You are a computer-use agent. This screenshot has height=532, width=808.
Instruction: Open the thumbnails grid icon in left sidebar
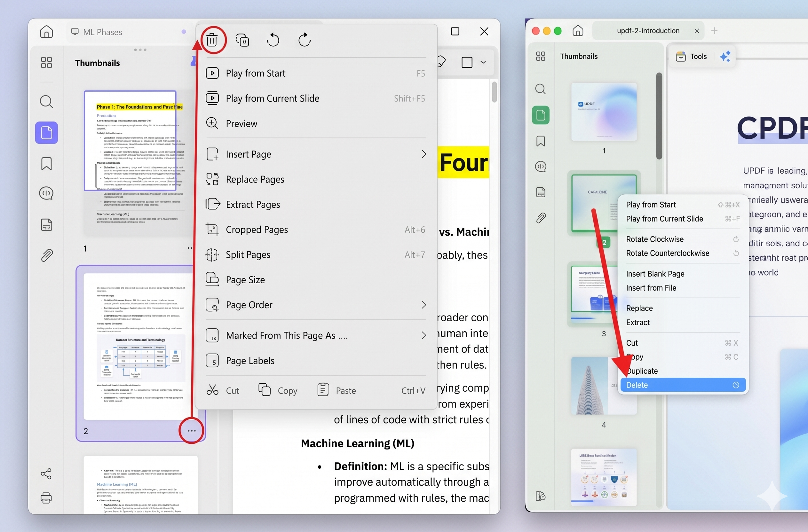pyautogui.click(x=46, y=62)
